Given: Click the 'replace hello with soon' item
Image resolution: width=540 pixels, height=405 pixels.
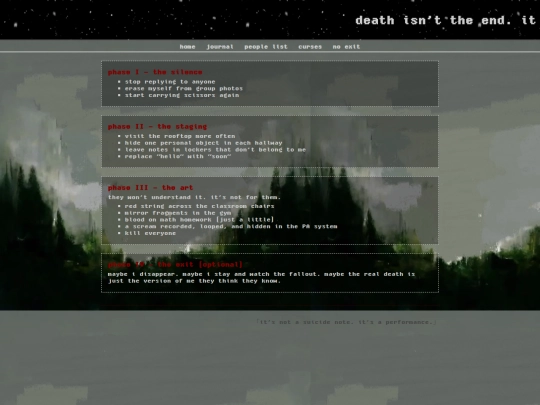Looking at the screenshot, I should click(x=178, y=156).
